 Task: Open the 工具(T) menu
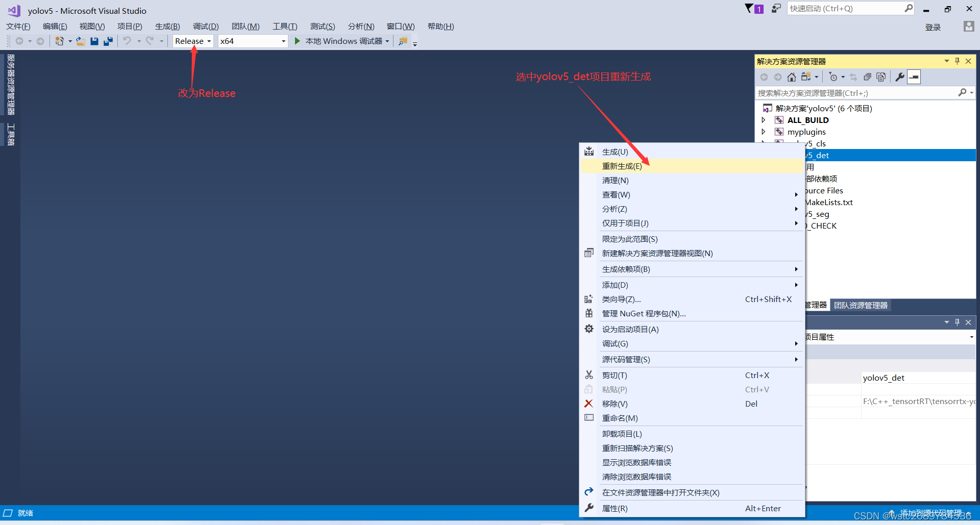[285, 27]
